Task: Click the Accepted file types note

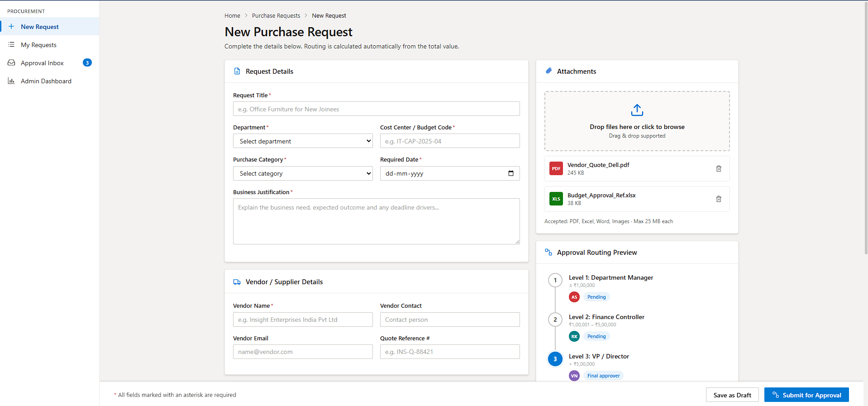Action: (x=609, y=221)
